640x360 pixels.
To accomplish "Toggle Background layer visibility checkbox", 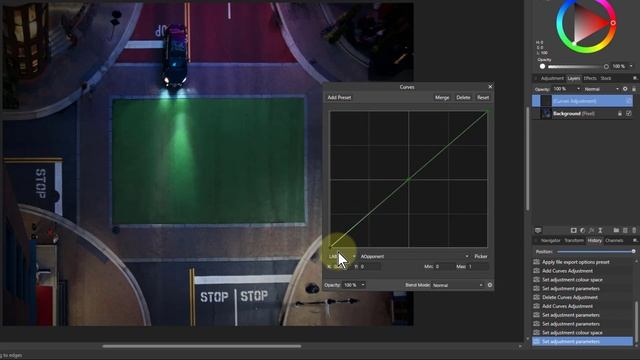I will [628, 113].
